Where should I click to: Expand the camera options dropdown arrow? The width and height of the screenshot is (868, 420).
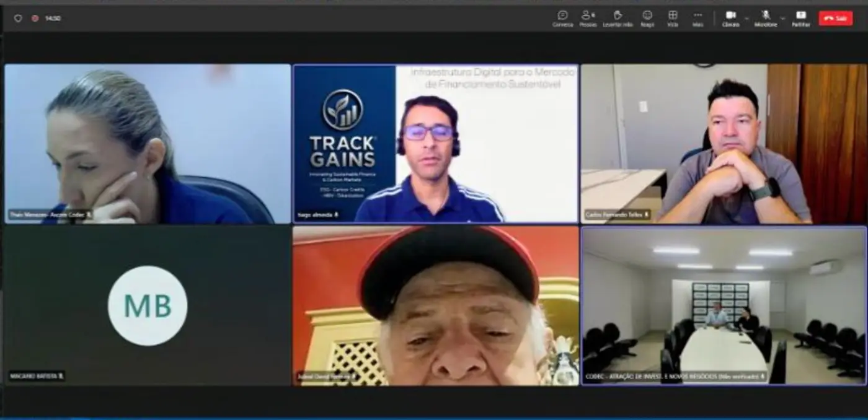click(746, 18)
